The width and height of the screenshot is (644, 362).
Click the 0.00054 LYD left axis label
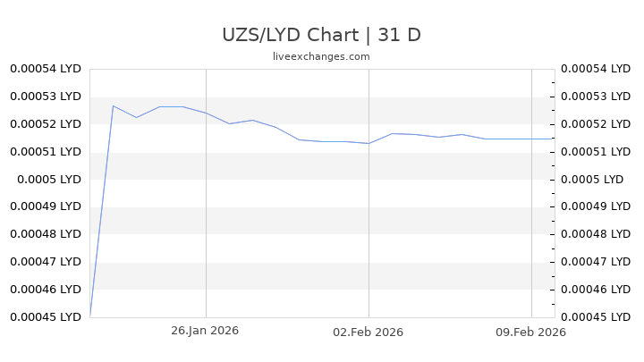tap(46, 69)
